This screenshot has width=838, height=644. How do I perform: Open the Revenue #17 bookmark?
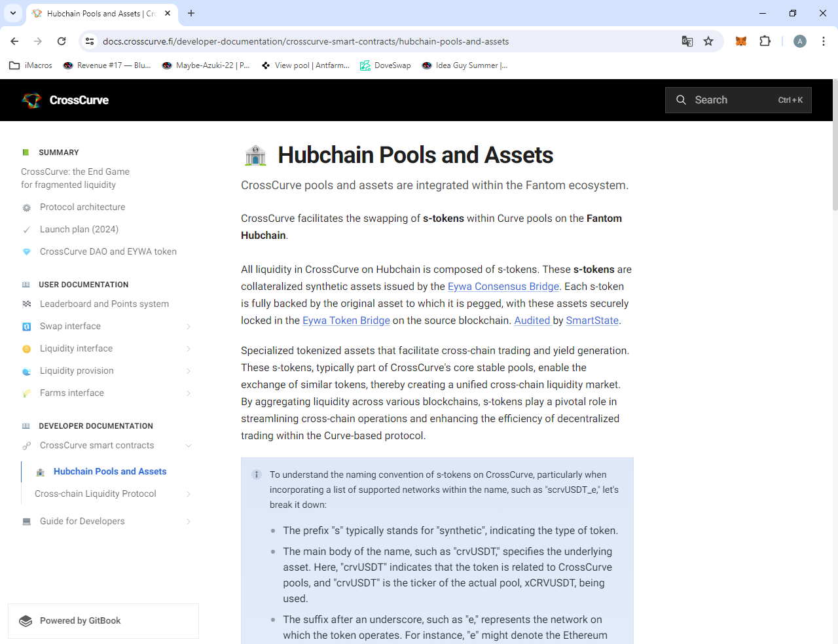click(107, 65)
